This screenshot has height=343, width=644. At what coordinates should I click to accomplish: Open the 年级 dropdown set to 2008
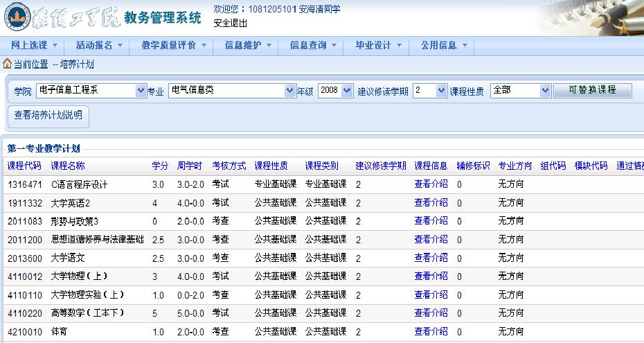pos(336,91)
